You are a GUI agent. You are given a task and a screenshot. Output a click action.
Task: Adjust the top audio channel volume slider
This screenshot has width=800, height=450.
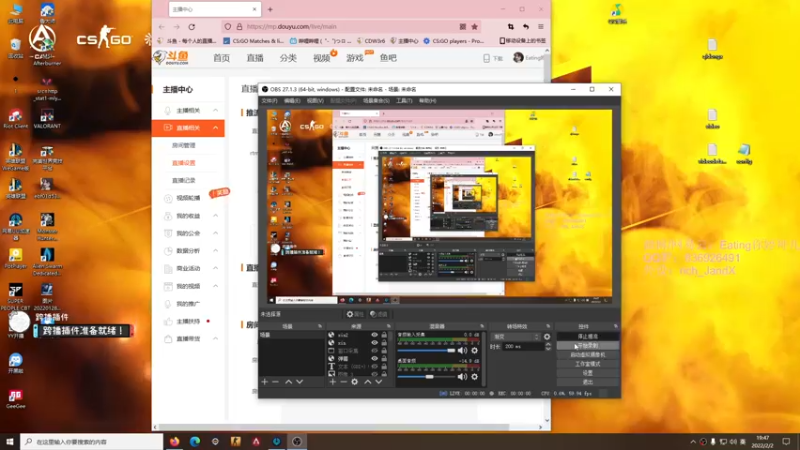[426, 351]
